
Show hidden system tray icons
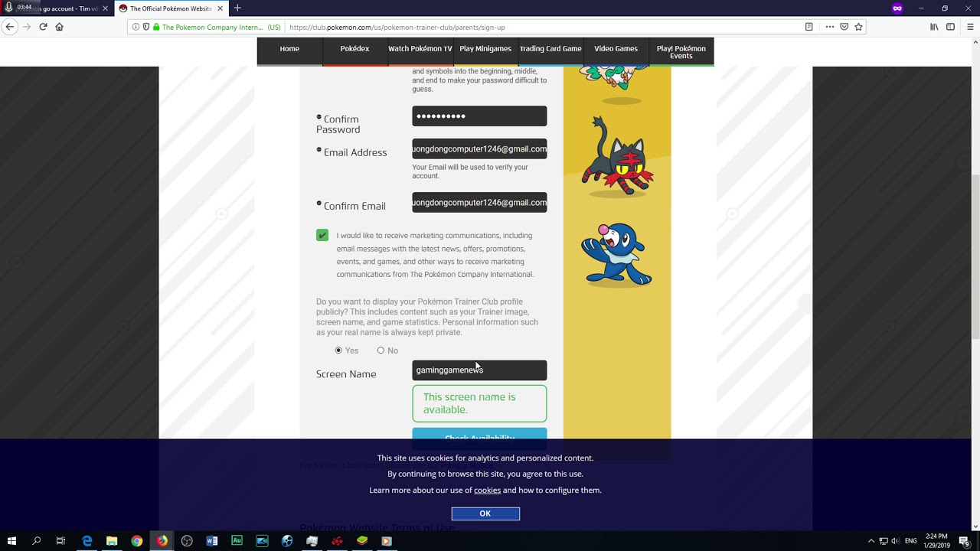click(871, 541)
